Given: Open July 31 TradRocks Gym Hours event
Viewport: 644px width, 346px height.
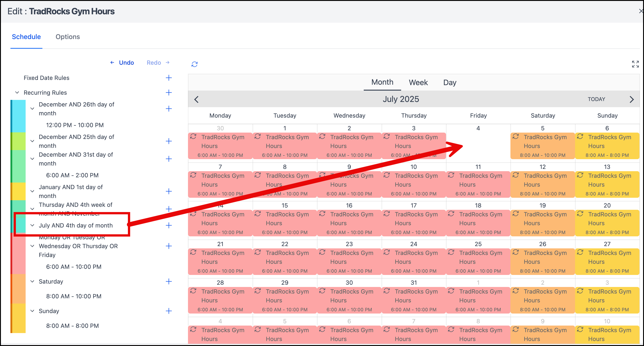Looking at the screenshot, I should coord(414,300).
